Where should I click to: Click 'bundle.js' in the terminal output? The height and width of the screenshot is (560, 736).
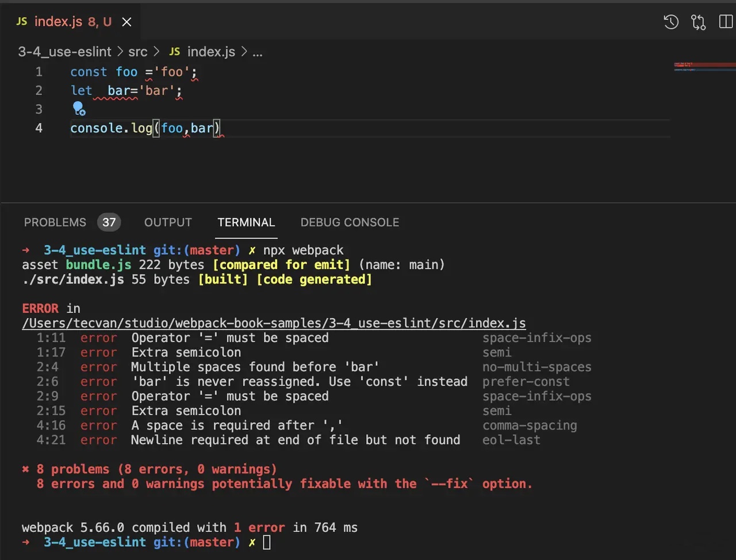pyautogui.click(x=98, y=265)
